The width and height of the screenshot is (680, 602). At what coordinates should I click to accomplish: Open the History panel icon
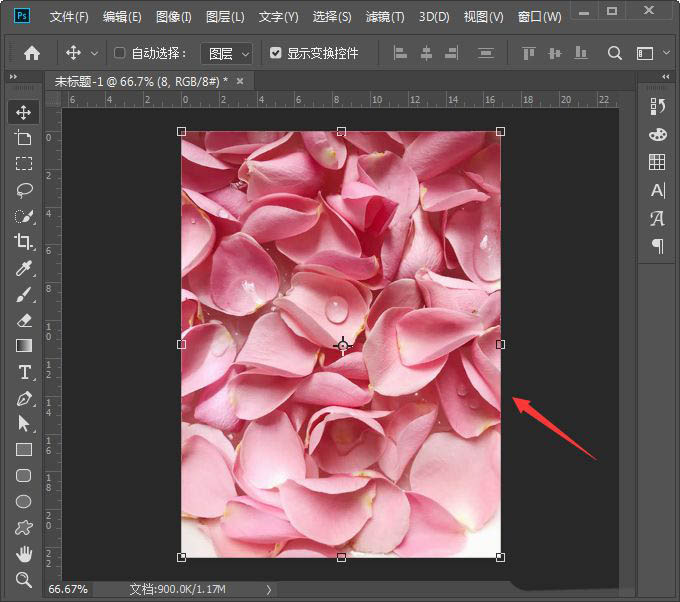pos(657,106)
